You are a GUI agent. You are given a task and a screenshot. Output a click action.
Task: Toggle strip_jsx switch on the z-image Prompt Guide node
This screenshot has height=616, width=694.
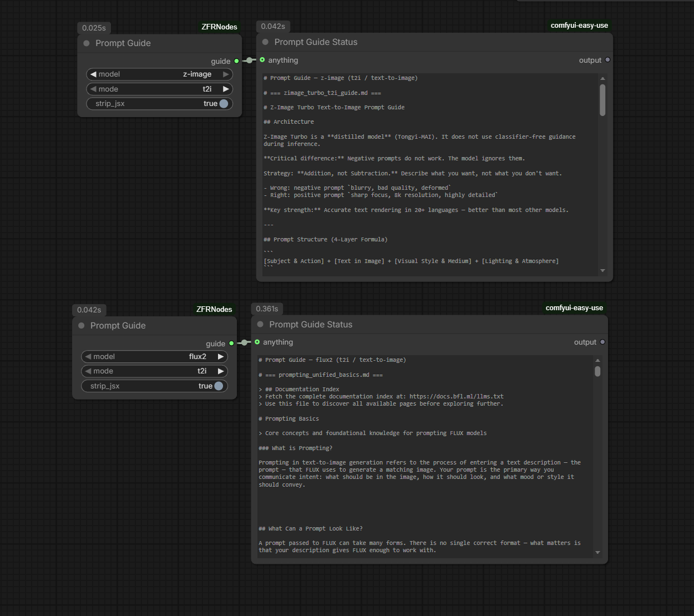tap(224, 104)
